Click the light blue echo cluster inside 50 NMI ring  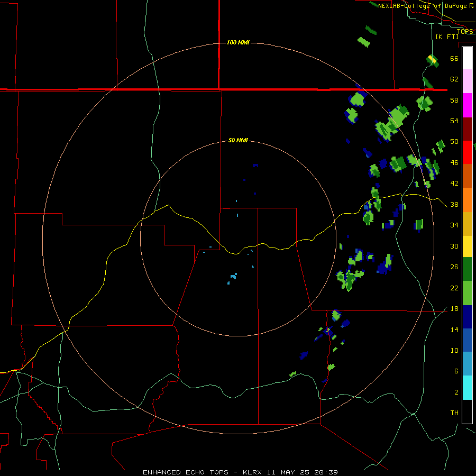[233, 278]
